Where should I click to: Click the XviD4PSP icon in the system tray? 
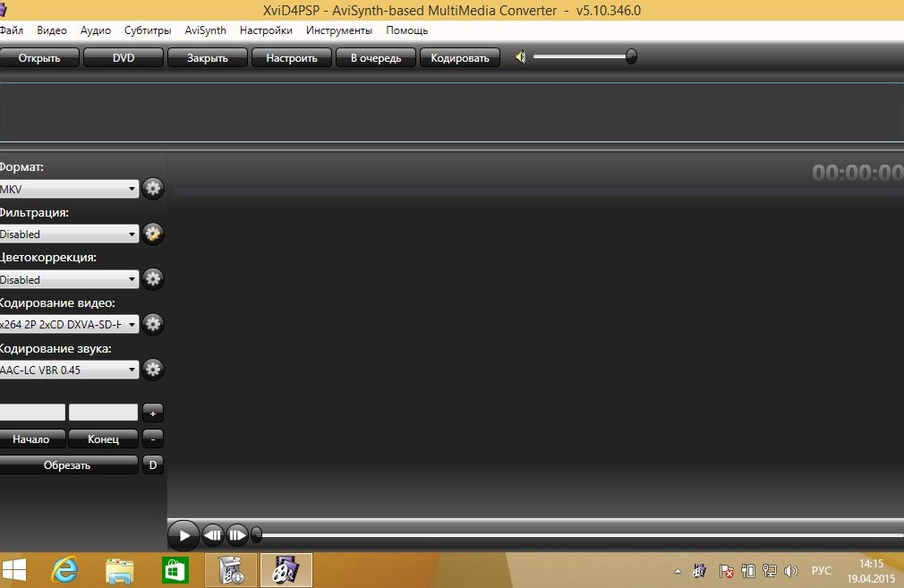[700, 571]
